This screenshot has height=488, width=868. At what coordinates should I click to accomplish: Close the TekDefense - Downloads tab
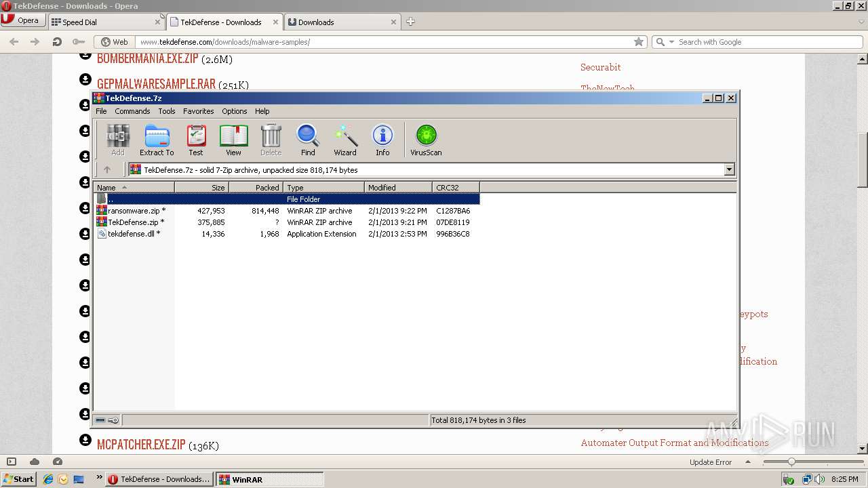(x=275, y=22)
